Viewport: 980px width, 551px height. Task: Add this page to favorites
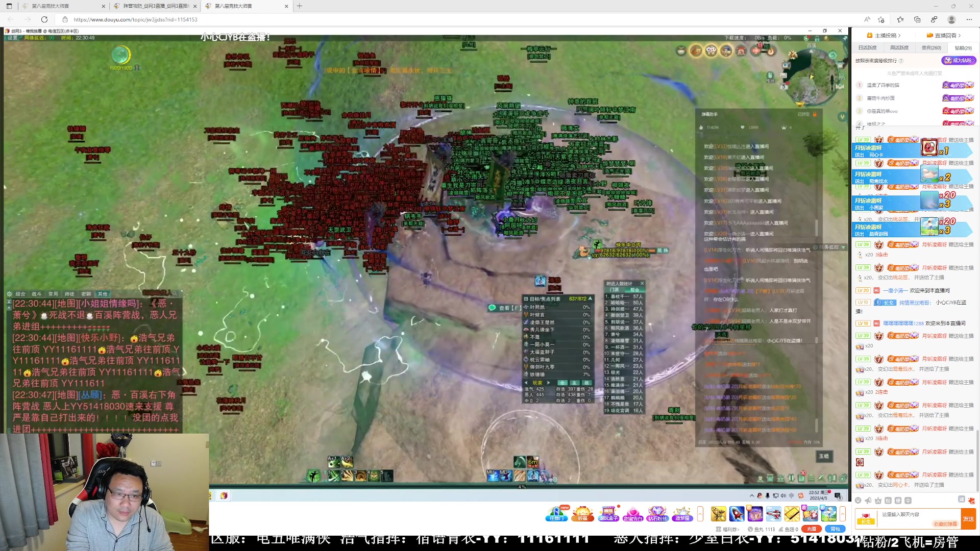[x=881, y=19]
